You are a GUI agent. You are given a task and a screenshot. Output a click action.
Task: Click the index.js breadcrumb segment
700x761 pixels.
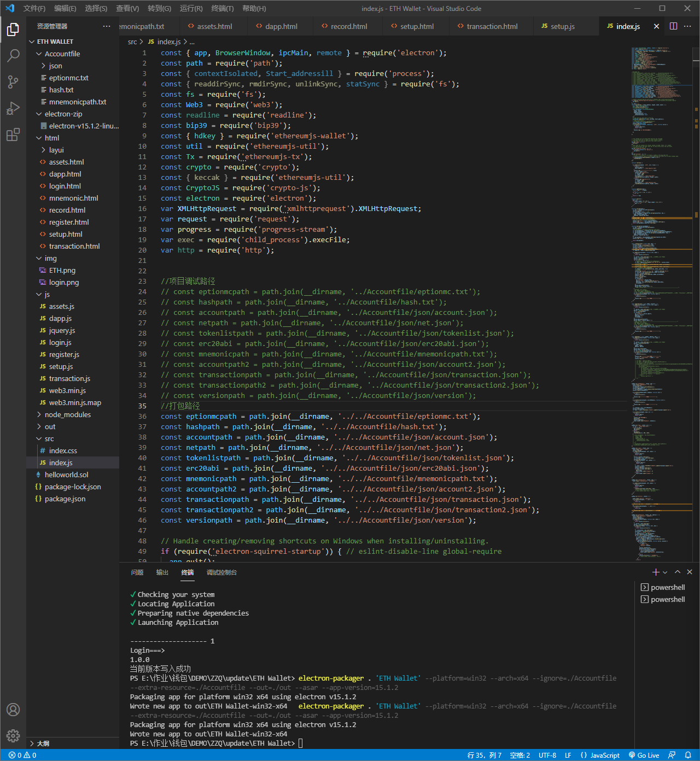click(165, 42)
